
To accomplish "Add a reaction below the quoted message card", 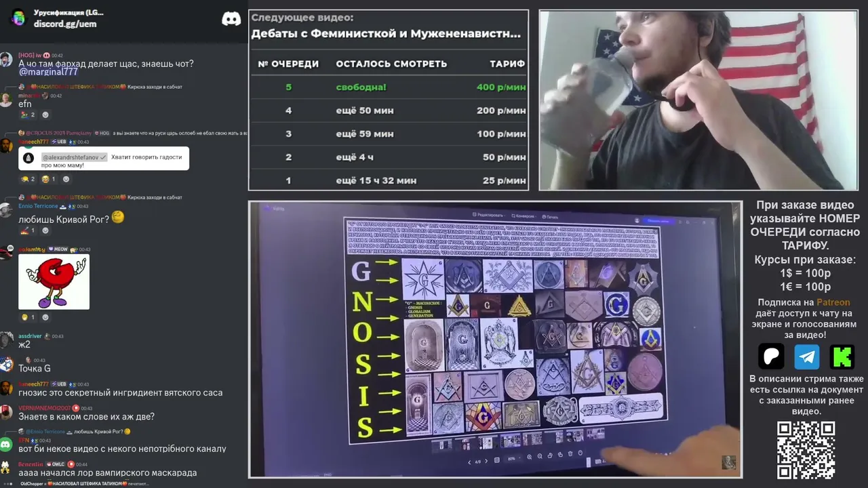I will click(66, 179).
